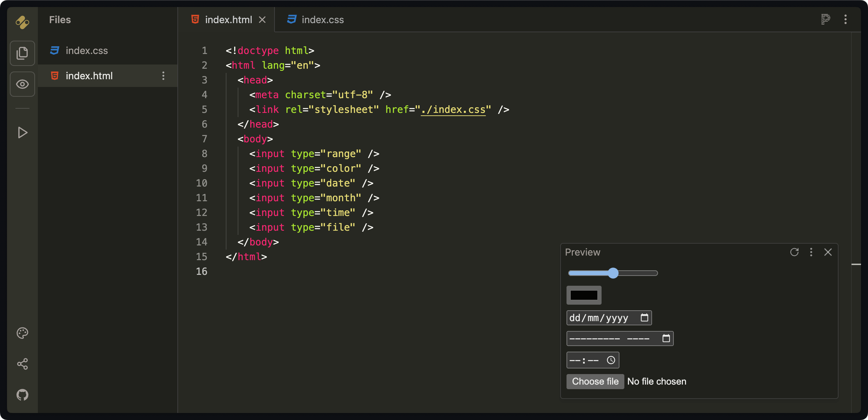Click line number 8 in the gutter
Image resolution: width=868 pixels, height=420 pixels.
click(x=204, y=154)
